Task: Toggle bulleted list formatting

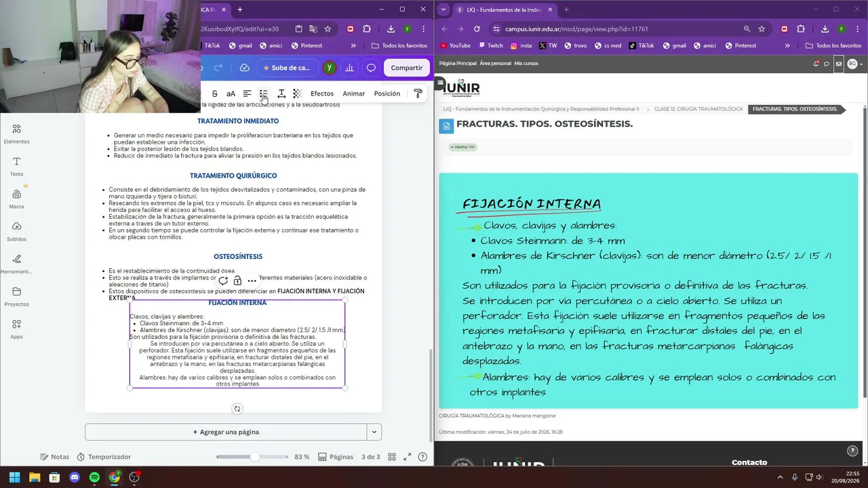Action: 264,94
